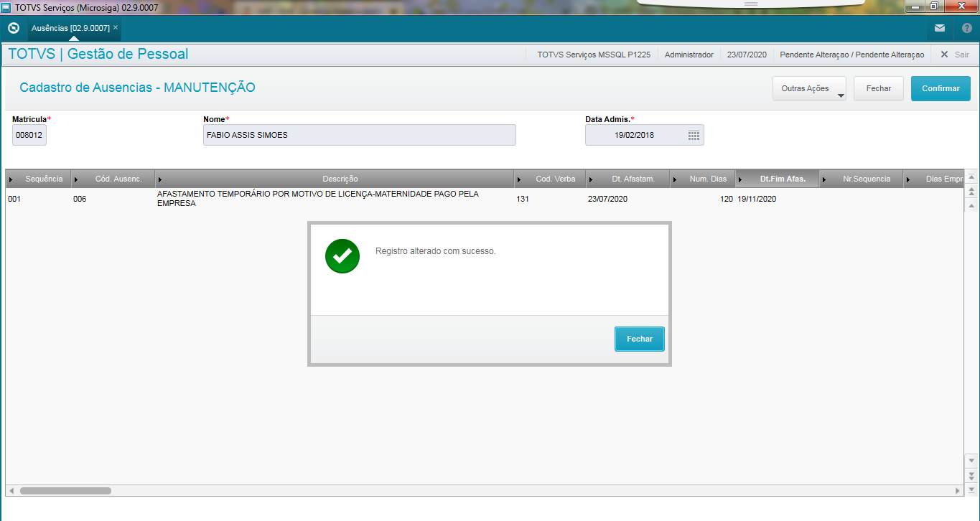Click the TOTVS window title bar icon
Image resolution: width=980 pixels, height=521 pixels.
[x=6, y=7]
